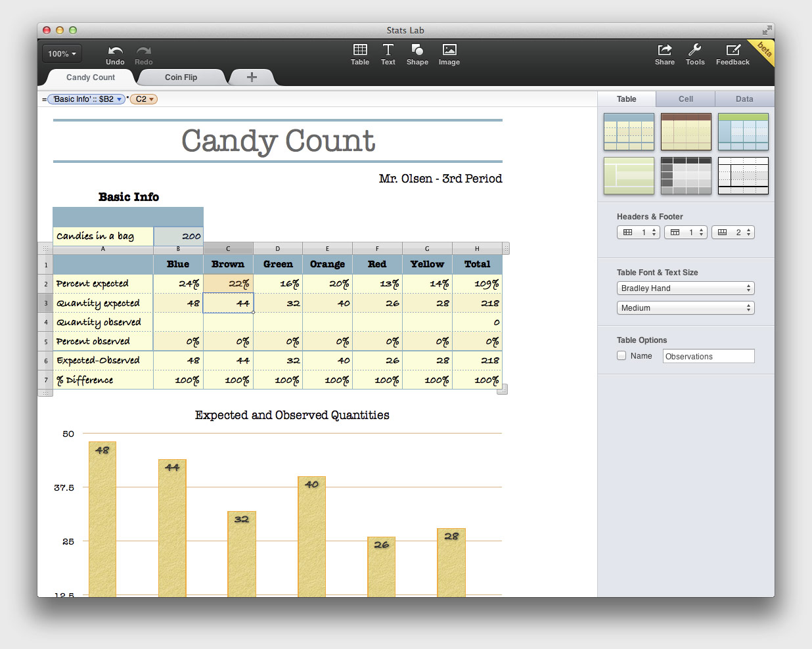Image resolution: width=812 pixels, height=649 pixels.
Task: Enable the table Name checkbox
Action: click(x=621, y=356)
